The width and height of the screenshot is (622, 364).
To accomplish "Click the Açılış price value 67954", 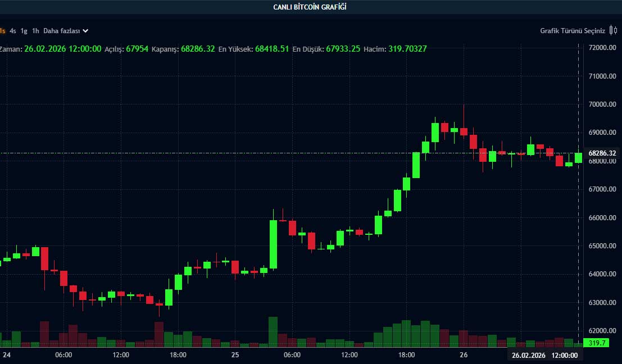I will (x=137, y=49).
